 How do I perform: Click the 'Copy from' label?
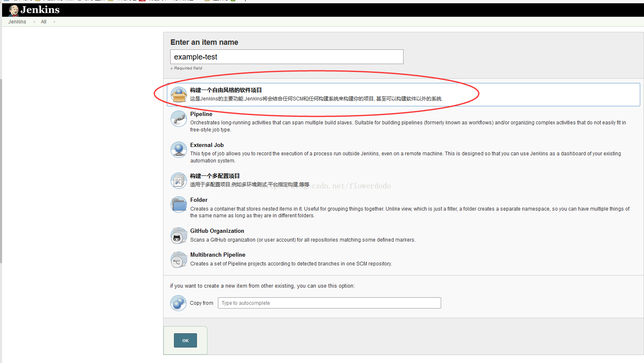pyautogui.click(x=202, y=303)
